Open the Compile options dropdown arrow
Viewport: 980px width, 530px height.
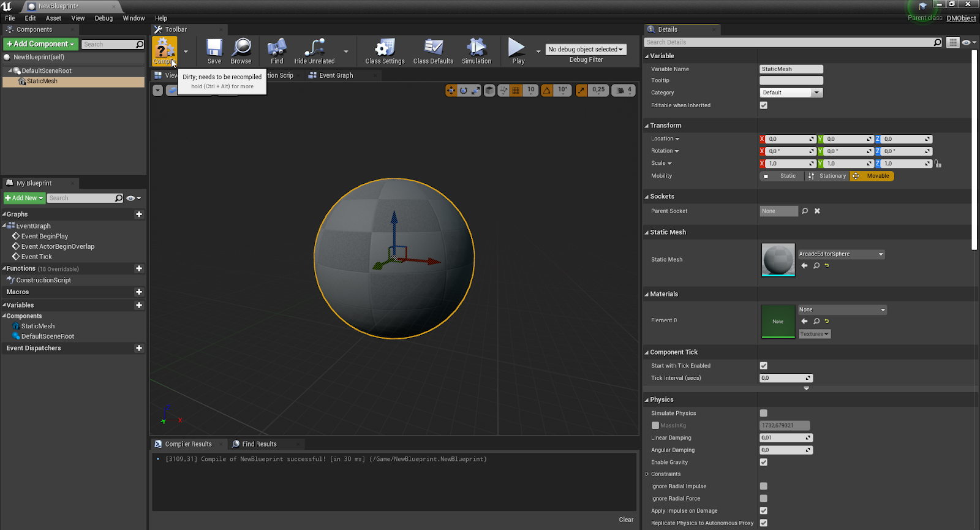[x=186, y=51]
